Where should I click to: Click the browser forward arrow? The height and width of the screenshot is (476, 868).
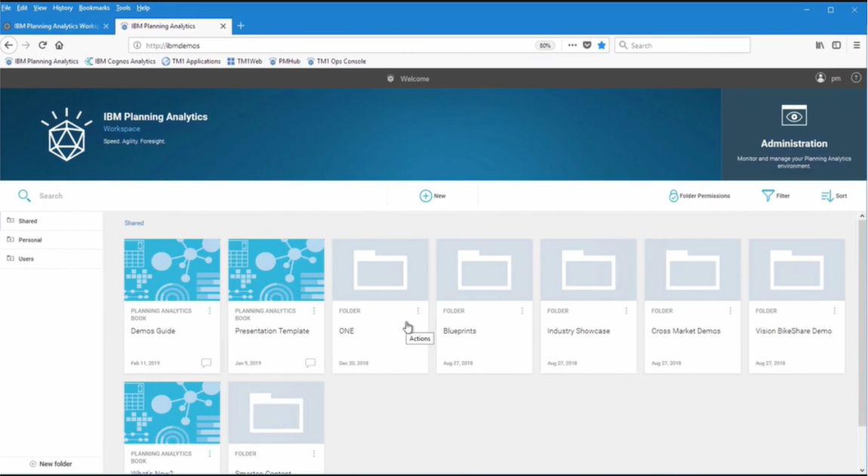26,45
